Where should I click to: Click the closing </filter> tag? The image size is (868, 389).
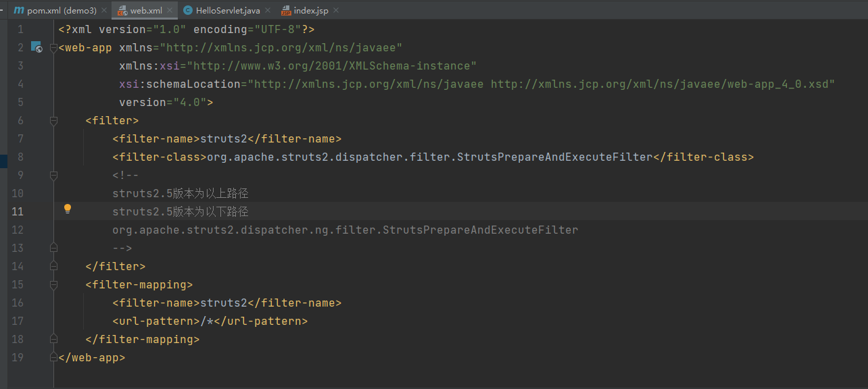(x=116, y=266)
